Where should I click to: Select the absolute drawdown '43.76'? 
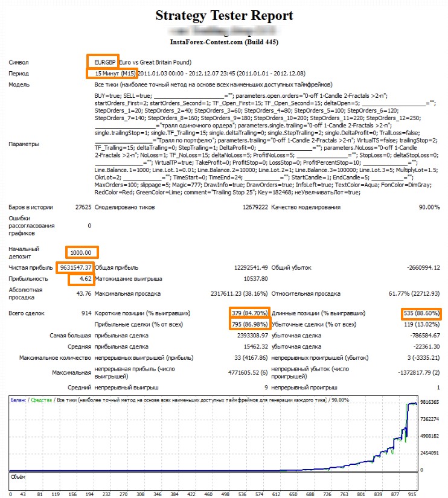pyautogui.click(x=83, y=293)
